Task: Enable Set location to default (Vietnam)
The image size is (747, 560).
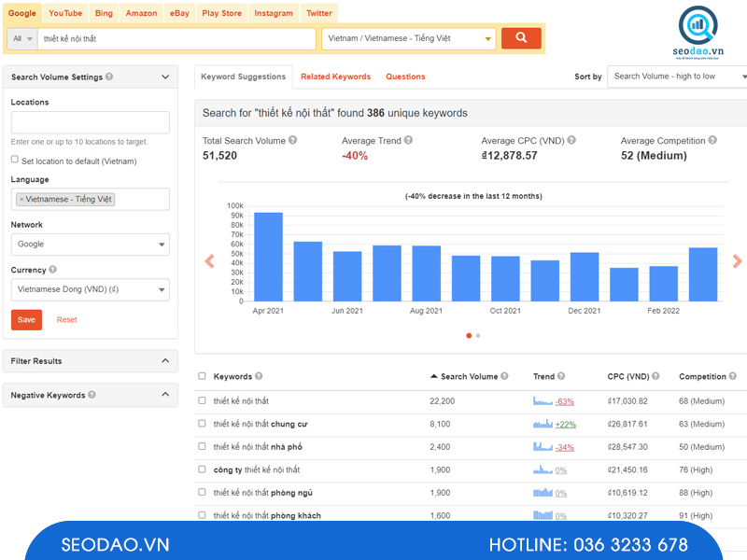Action: 15,161
